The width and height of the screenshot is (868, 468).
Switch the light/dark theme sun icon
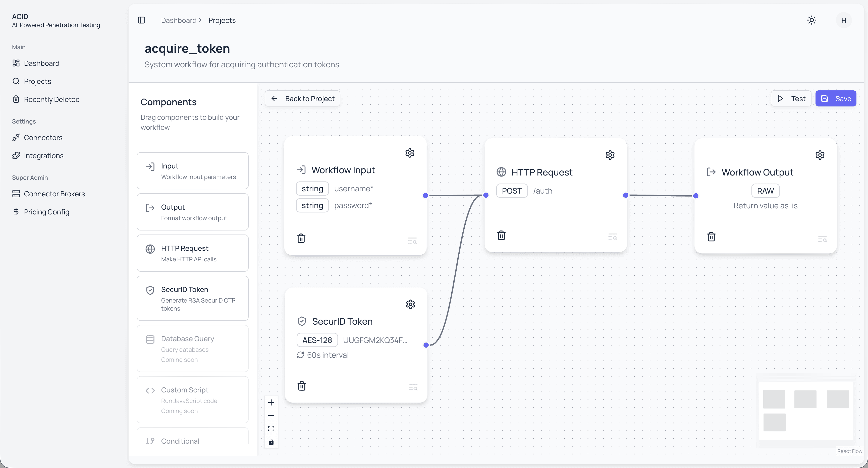(812, 20)
